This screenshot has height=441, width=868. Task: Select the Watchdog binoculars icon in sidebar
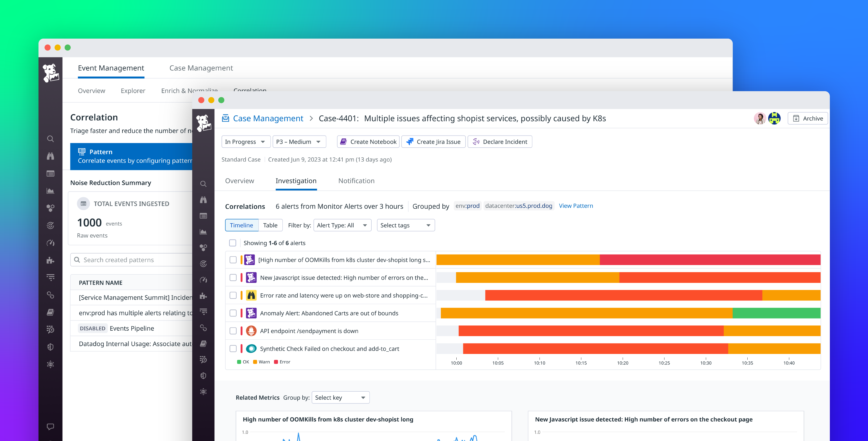click(x=50, y=156)
